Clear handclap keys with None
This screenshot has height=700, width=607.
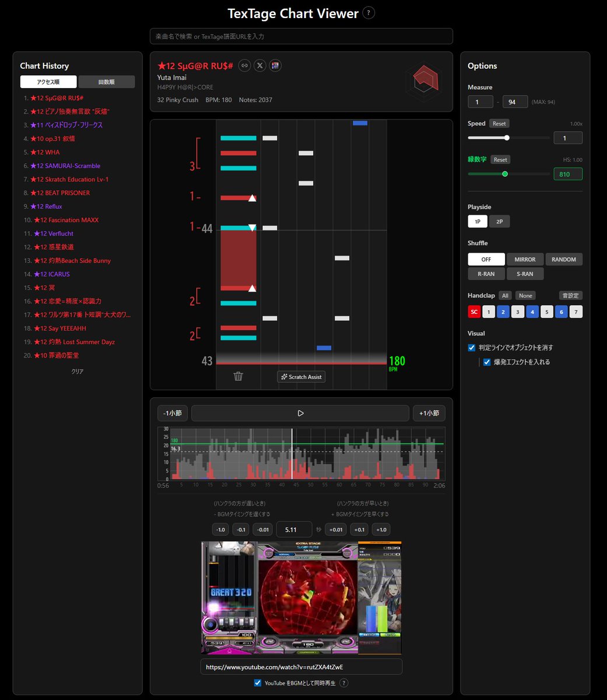526,296
